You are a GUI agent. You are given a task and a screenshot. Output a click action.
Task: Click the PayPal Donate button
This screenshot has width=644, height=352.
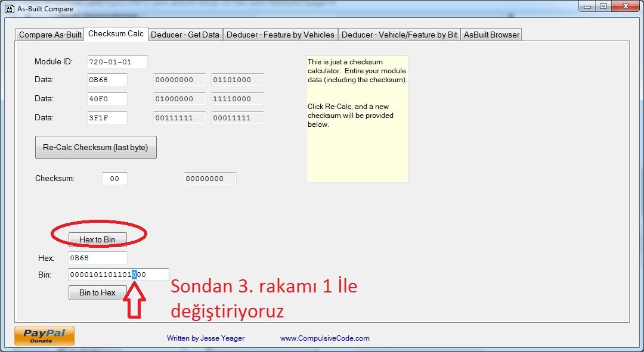coord(44,335)
